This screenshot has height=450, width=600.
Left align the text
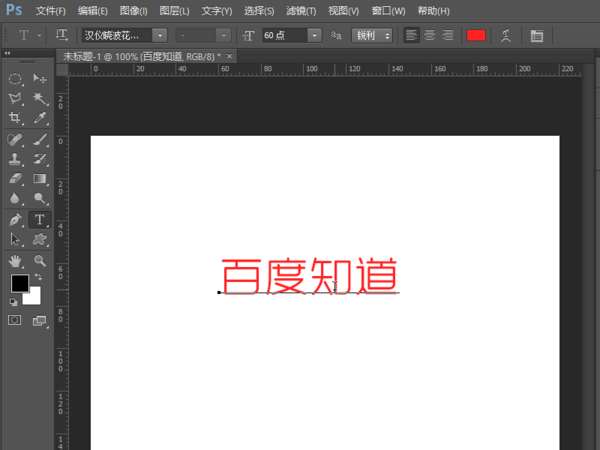click(411, 36)
